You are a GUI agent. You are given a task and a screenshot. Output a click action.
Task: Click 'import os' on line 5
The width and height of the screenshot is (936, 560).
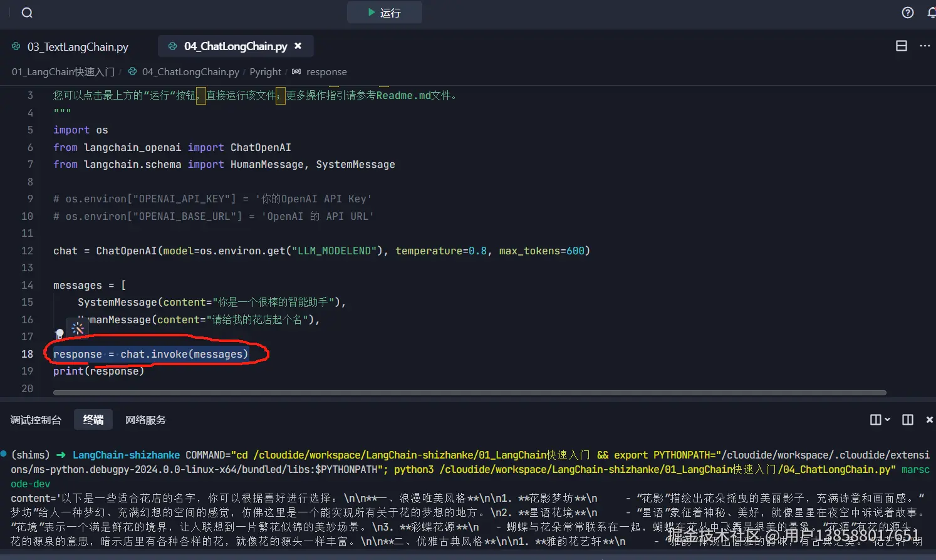click(81, 130)
